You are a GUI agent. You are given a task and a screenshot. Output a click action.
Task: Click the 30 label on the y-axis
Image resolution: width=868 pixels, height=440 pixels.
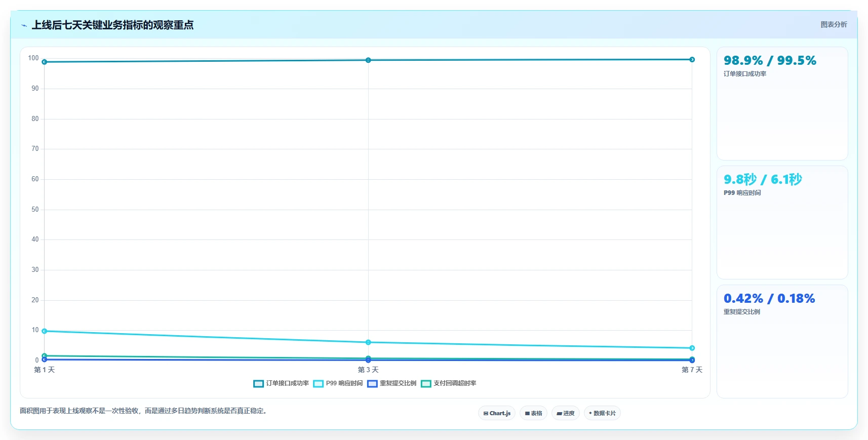35,270
